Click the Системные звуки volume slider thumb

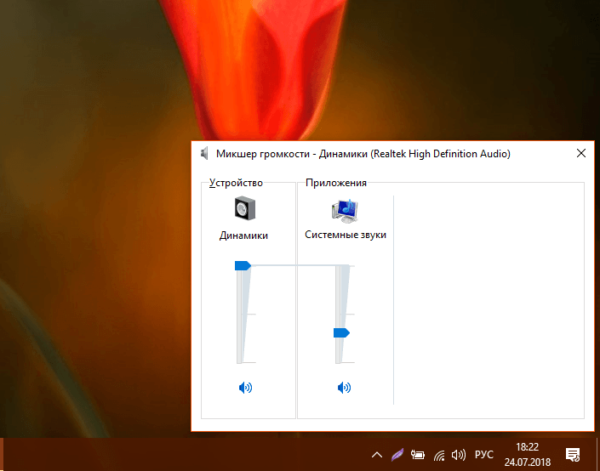(x=341, y=333)
